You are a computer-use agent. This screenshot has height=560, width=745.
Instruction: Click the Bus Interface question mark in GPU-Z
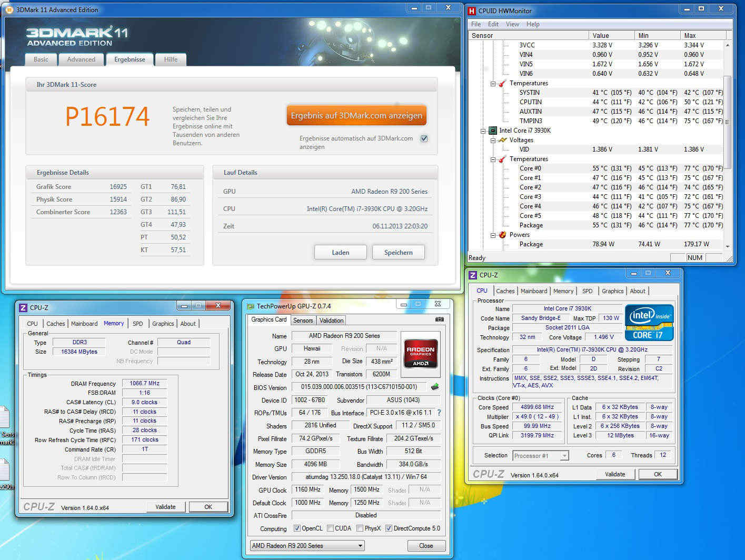pyautogui.click(x=439, y=413)
